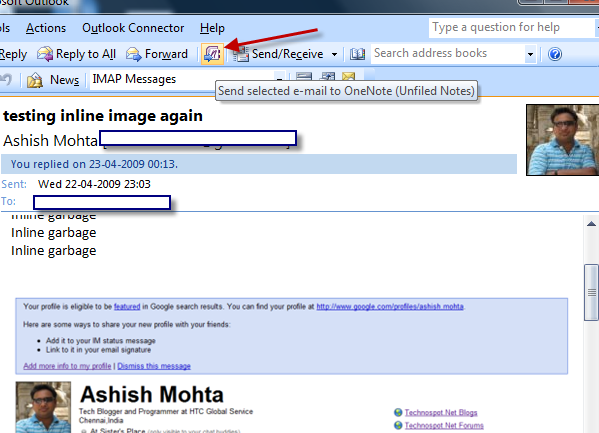Click the News toolbar button
Screen dimensions: 599x433
tap(53, 80)
